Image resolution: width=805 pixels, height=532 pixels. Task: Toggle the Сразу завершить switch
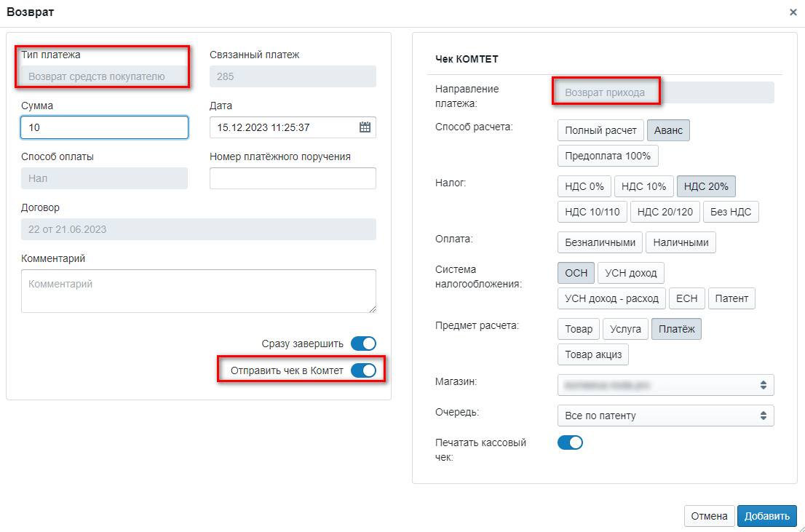coord(363,344)
